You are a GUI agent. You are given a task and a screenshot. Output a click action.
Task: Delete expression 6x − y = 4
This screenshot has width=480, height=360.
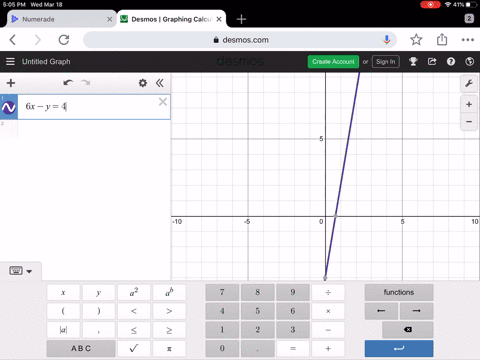[163, 102]
